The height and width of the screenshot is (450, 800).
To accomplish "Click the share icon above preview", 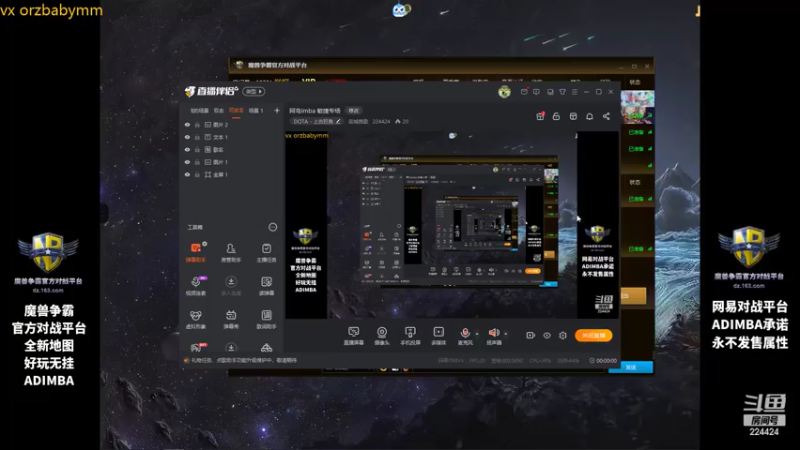I will pyautogui.click(x=606, y=116).
